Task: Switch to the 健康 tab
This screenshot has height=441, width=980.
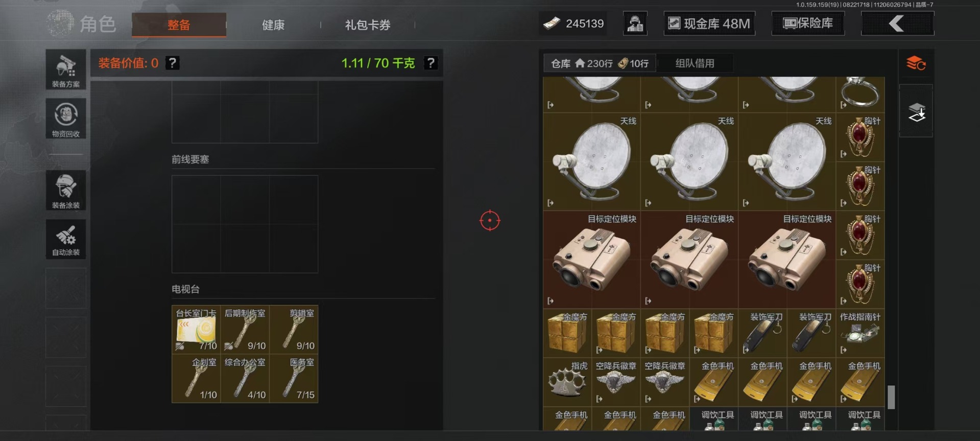Action: coord(273,25)
